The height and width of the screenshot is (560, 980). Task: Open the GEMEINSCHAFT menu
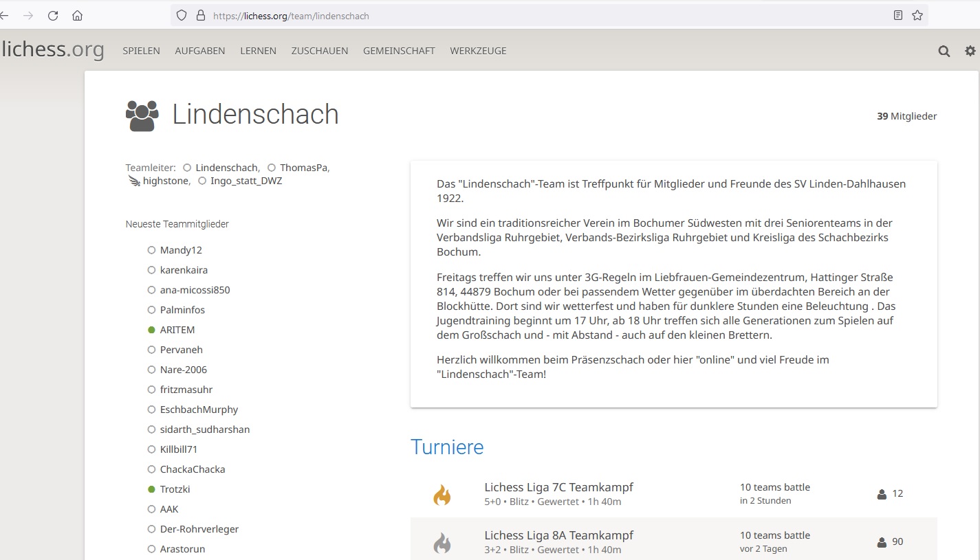pos(399,51)
